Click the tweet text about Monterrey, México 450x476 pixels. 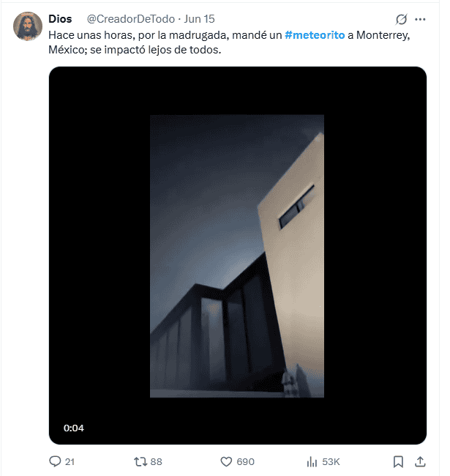(x=146, y=50)
